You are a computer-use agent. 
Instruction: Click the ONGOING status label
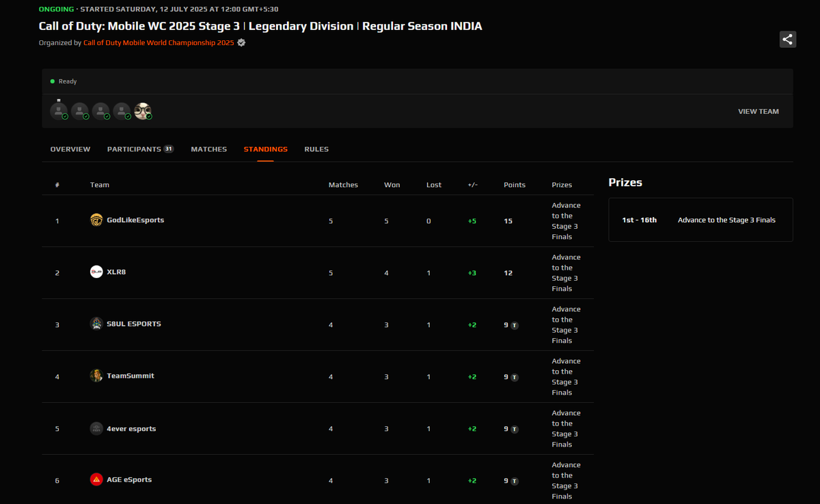(57, 10)
